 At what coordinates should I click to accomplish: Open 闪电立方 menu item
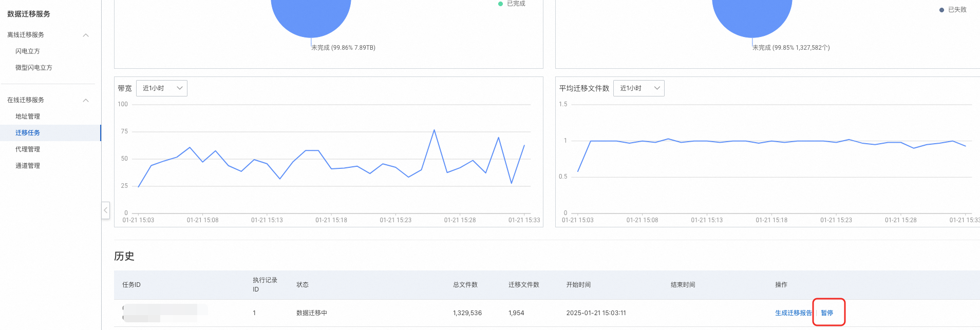click(x=28, y=51)
